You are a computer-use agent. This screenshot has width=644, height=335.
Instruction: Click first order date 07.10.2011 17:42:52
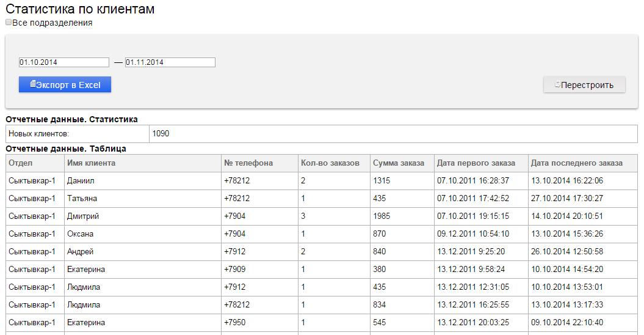(x=473, y=198)
